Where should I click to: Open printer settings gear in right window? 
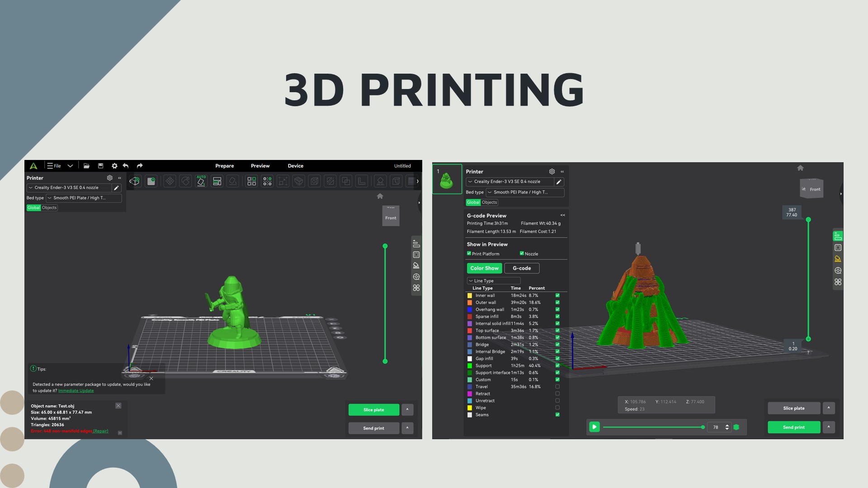552,172
